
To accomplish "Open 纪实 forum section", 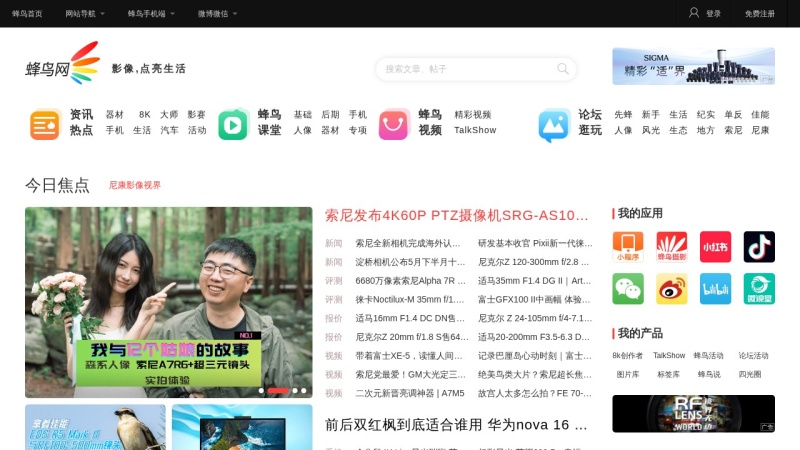I will click(706, 115).
